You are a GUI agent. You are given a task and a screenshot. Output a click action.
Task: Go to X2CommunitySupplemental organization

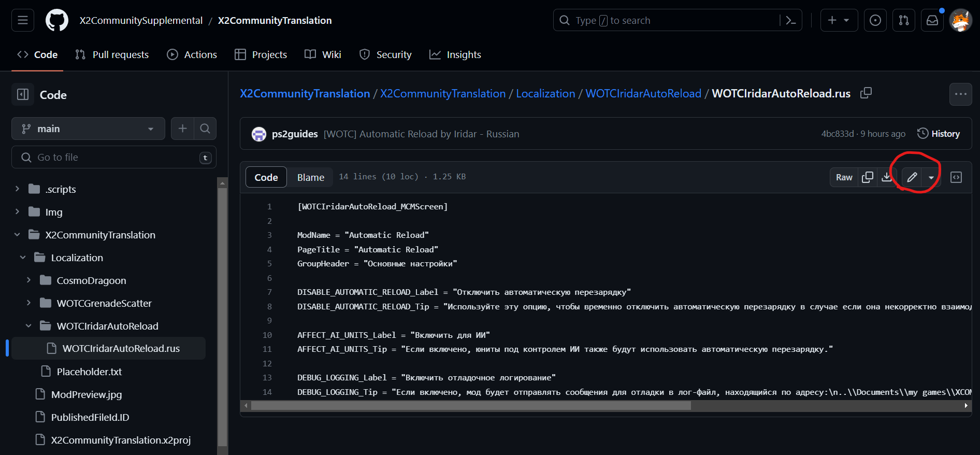click(x=141, y=20)
